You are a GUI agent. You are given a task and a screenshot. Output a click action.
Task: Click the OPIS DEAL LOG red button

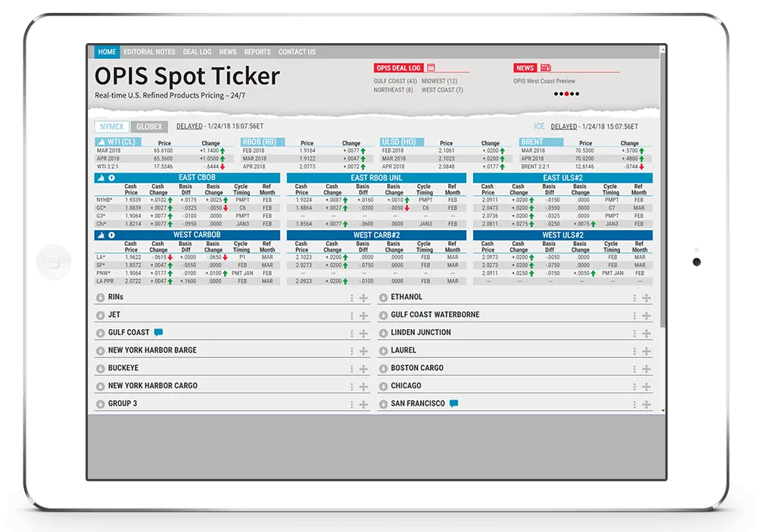coord(399,68)
